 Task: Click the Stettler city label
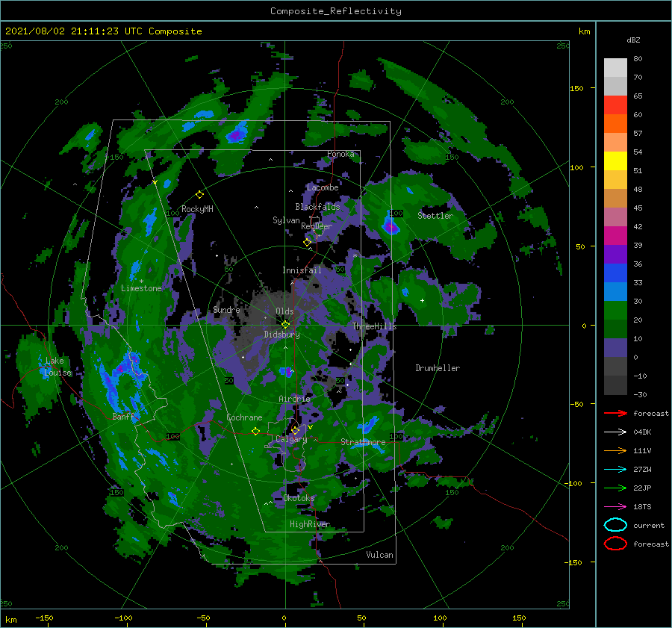435,216
